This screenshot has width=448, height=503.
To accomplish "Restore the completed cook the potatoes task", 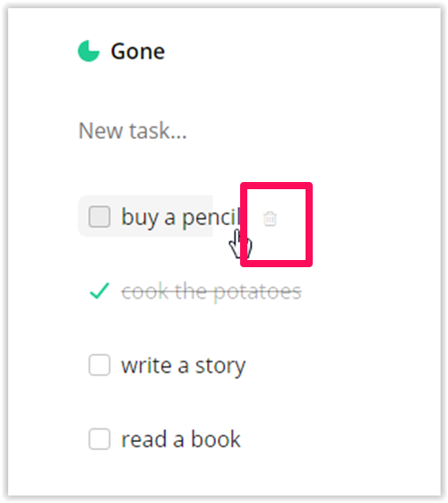I will [99, 291].
